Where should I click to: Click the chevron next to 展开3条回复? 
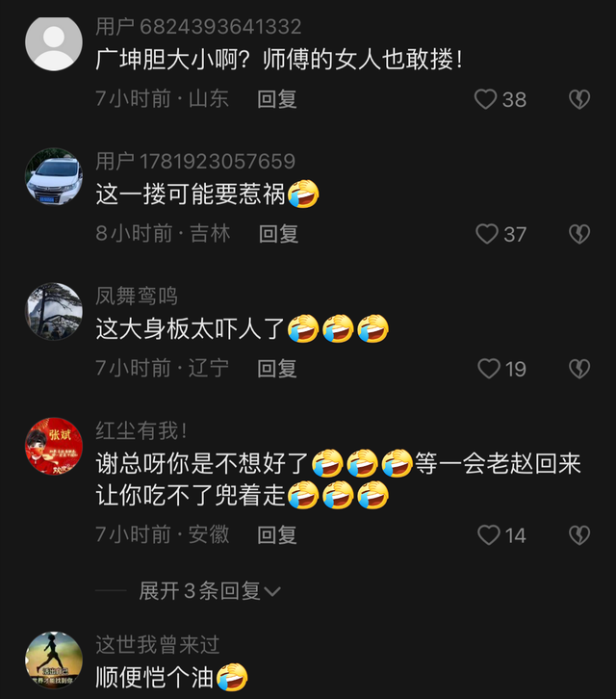(x=272, y=592)
